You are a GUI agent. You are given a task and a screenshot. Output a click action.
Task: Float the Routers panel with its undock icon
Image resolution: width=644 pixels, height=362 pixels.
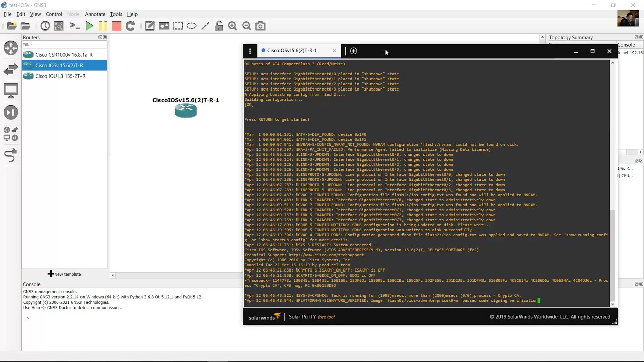pos(100,37)
